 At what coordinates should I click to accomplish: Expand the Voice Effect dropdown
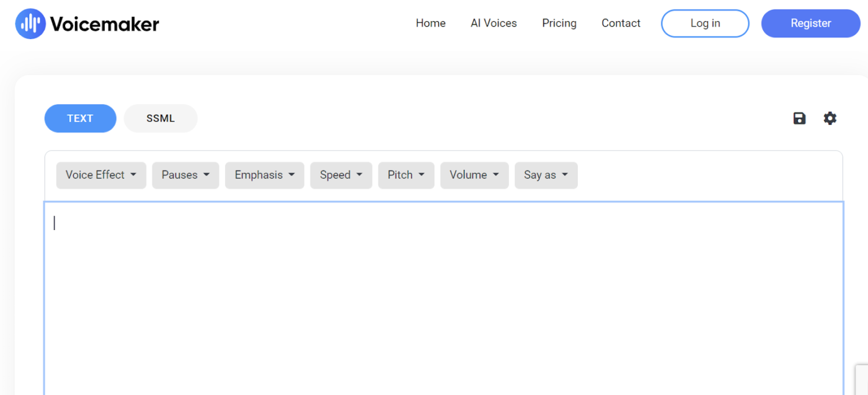101,175
